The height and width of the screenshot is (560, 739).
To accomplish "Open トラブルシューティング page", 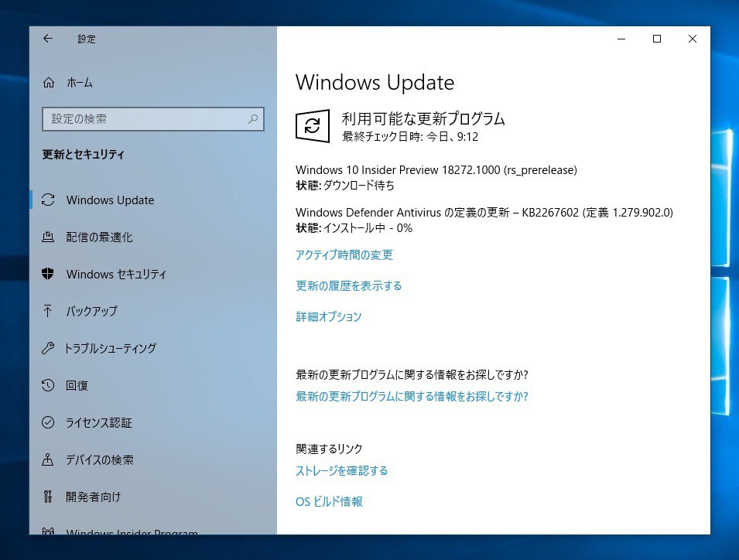I will (111, 348).
